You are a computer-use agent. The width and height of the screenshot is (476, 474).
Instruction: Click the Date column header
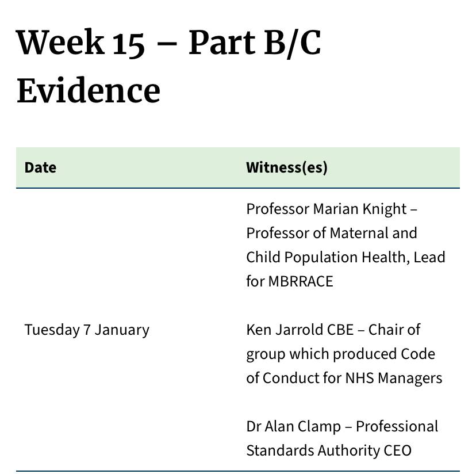click(x=40, y=167)
